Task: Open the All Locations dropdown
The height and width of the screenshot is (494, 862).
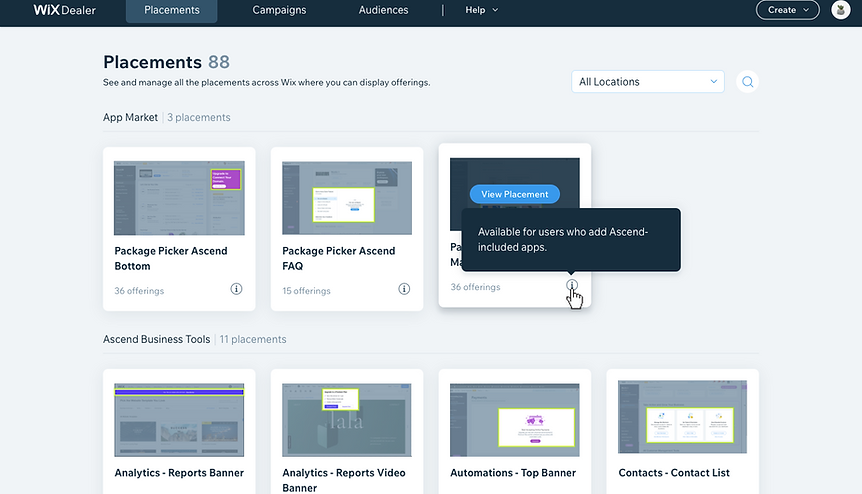Action: pos(648,82)
